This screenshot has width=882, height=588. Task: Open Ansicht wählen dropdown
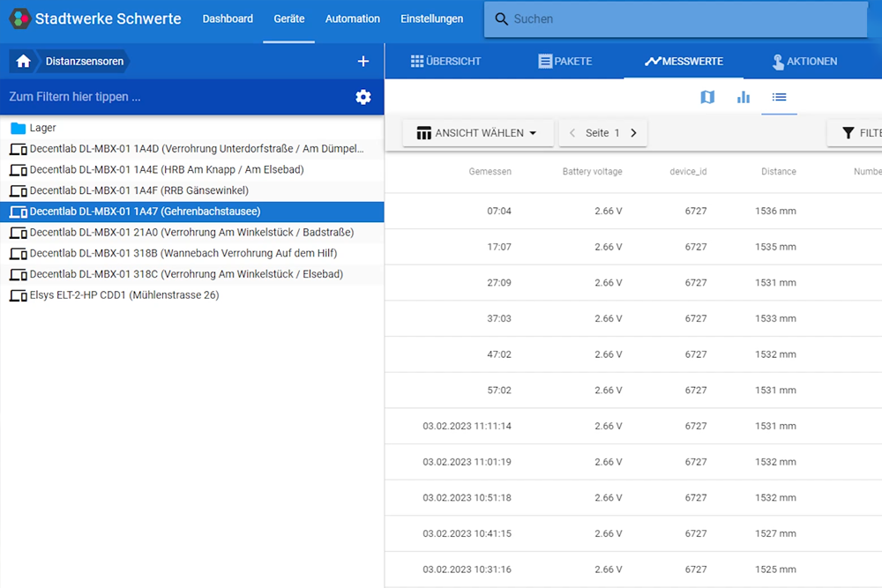click(x=478, y=133)
